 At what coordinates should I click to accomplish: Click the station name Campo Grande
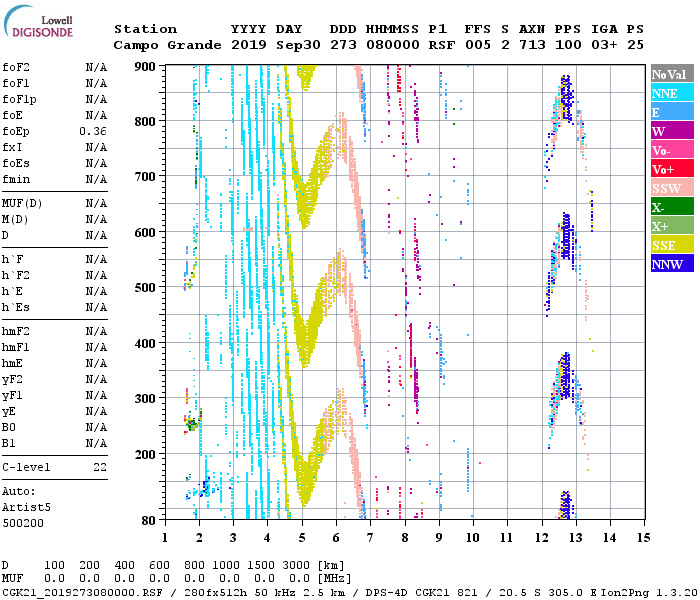(x=167, y=45)
